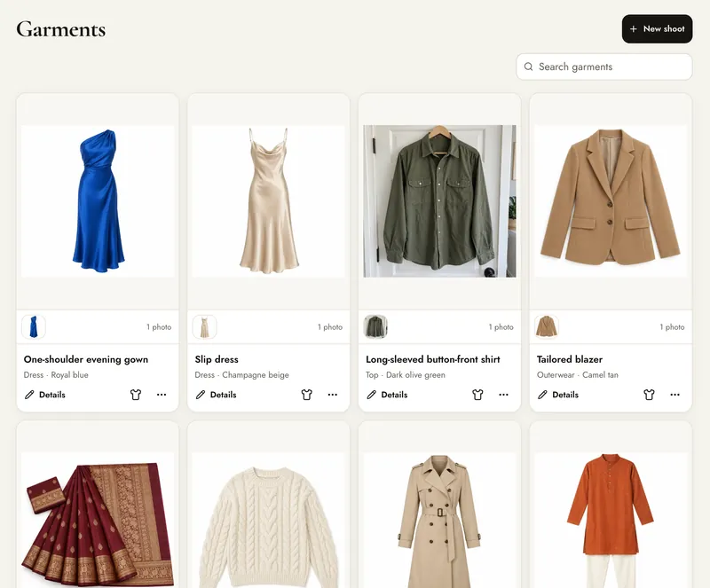This screenshot has height=588, width=710.
Task: Click the Slip dress title
Action: tap(217, 359)
